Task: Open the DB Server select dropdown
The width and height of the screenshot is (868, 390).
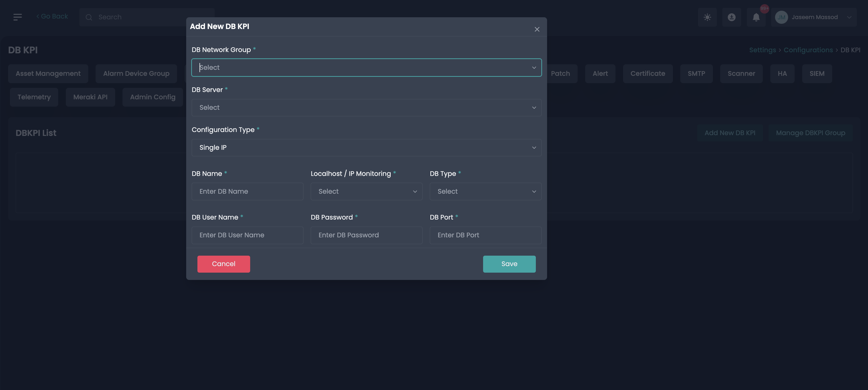Action: click(366, 108)
